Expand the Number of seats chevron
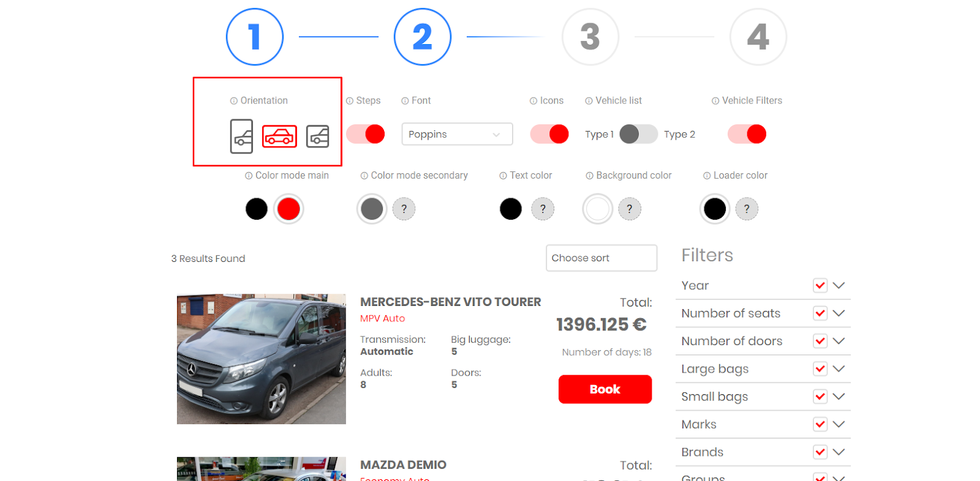980x481 pixels. [x=839, y=313]
